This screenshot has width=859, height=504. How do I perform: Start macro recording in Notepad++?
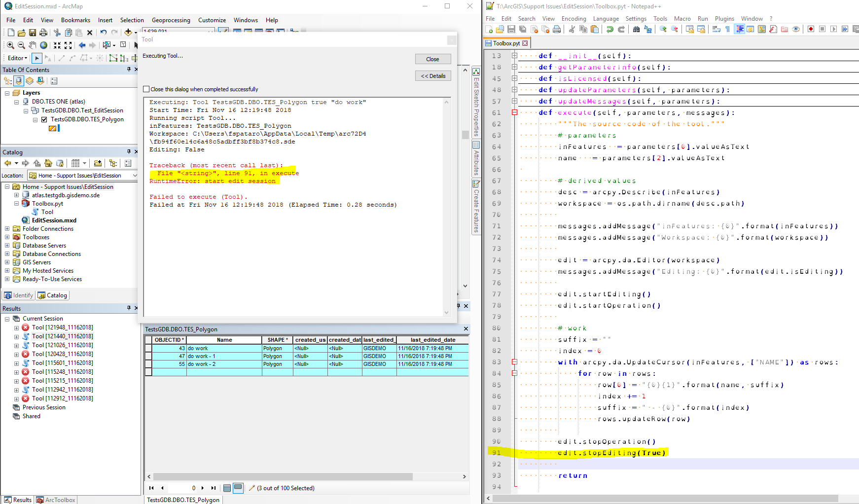(x=811, y=30)
